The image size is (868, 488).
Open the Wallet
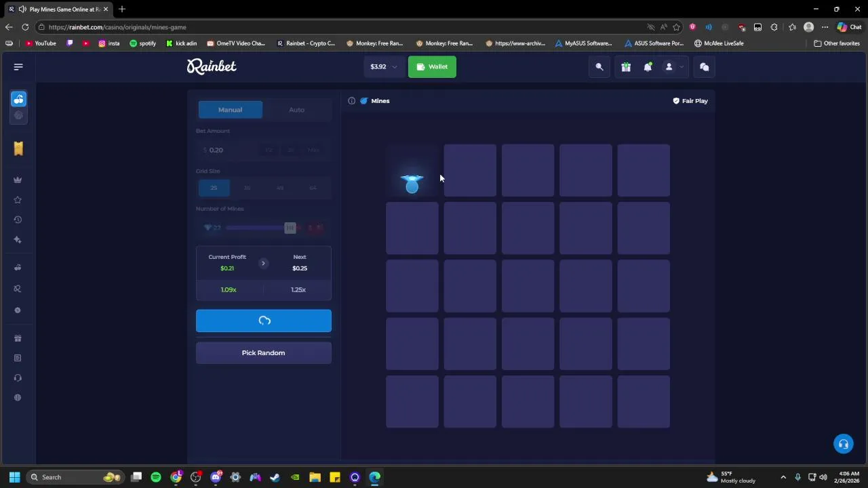point(432,66)
